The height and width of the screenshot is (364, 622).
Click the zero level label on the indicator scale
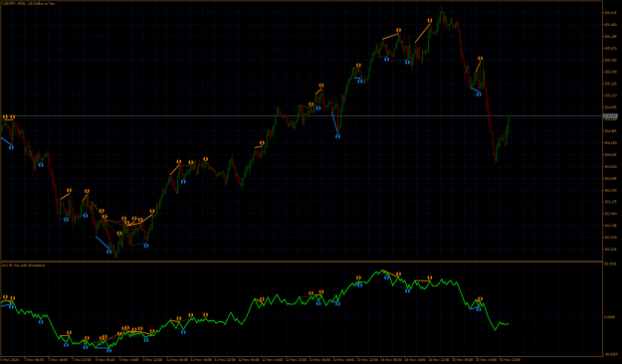609,317
